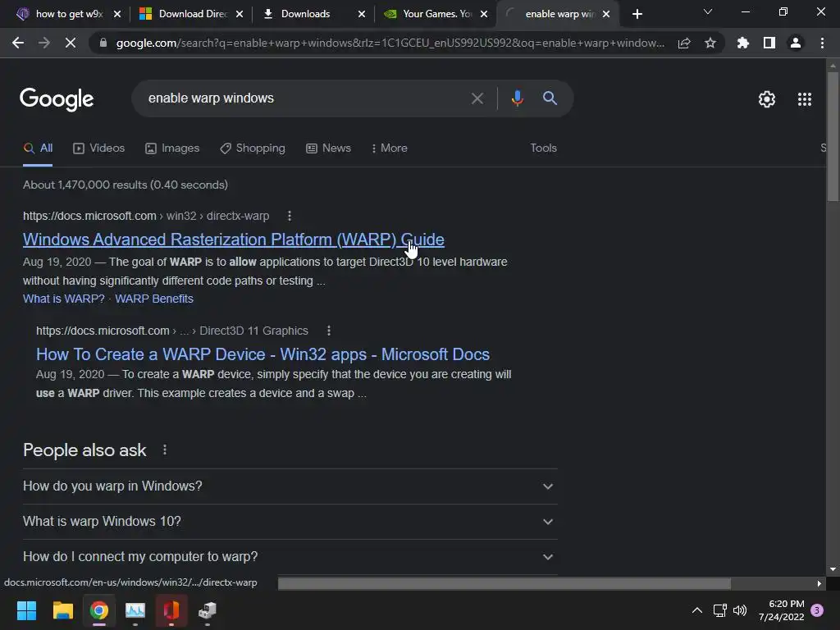Click the Chrome taskbar icon
The height and width of the screenshot is (630, 840).
pyautogui.click(x=99, y=610)
